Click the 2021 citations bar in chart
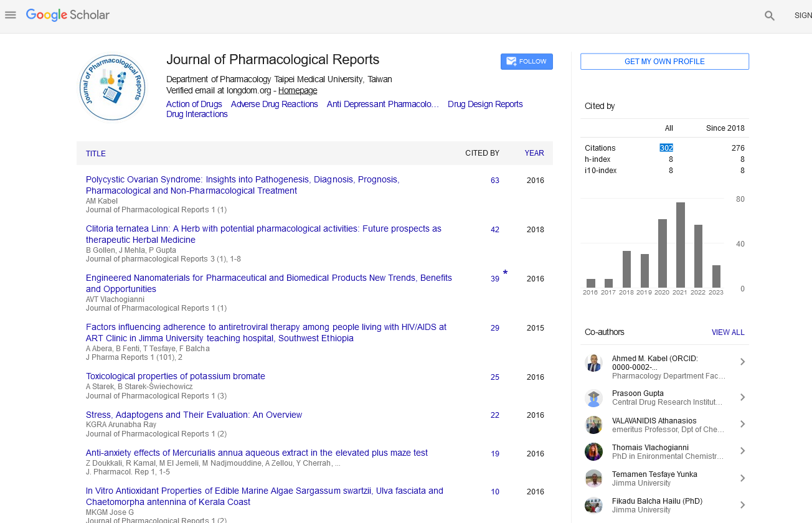The width and height of the screenshot is (812, 523). tap(681, 245)
